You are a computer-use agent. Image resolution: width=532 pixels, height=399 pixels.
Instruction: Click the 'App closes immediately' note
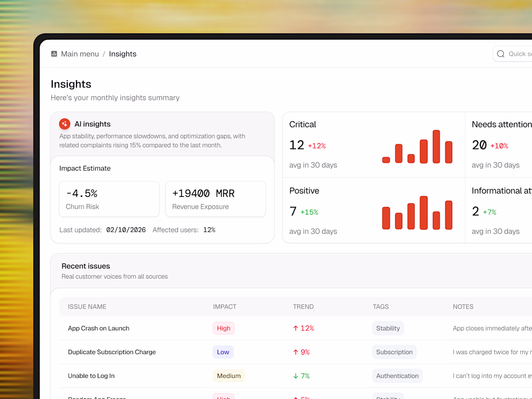(x=492, y=328)
